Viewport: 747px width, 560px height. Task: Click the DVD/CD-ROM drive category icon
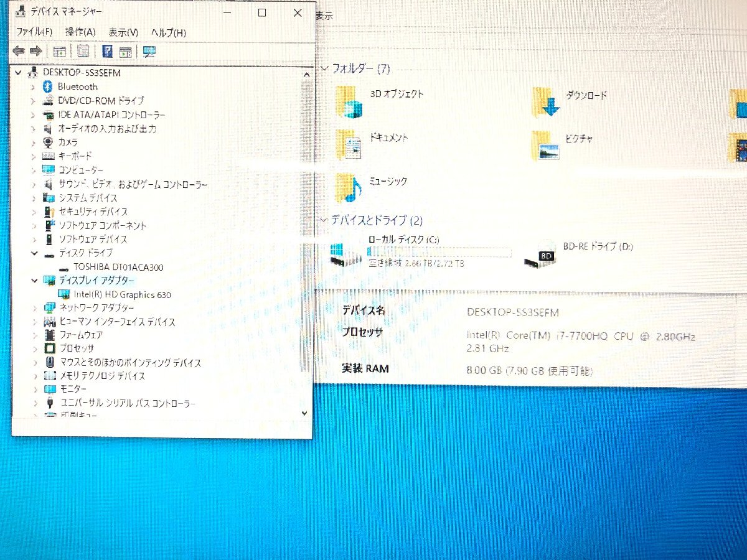click(49, 100)
